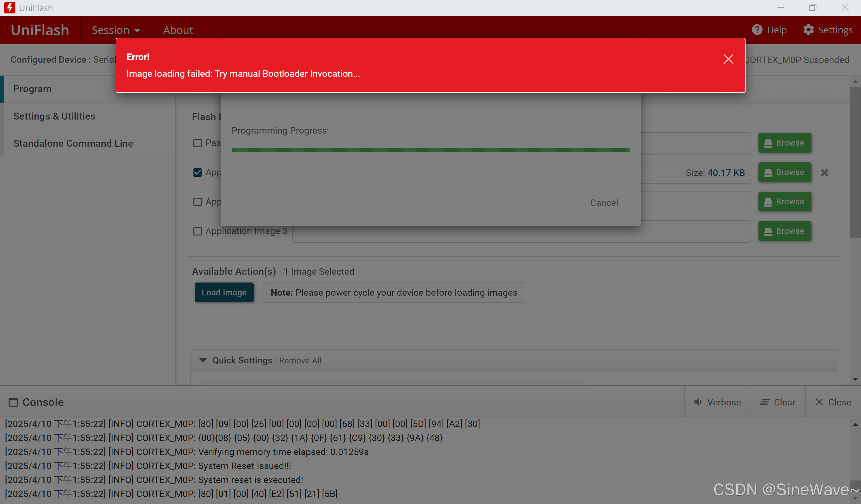This screenshot has height=504, width=861.
Task: Click the 'Configured Device' label text
Action: (x=48, y=59)
